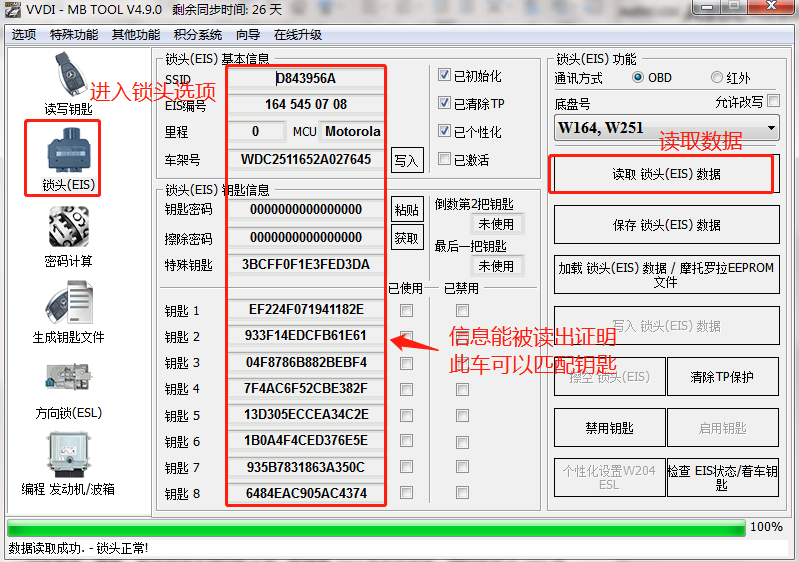Click the 检查 EIS状态/着车钥匙 button
Screen dimensions: 799x562
click(723, 477)
